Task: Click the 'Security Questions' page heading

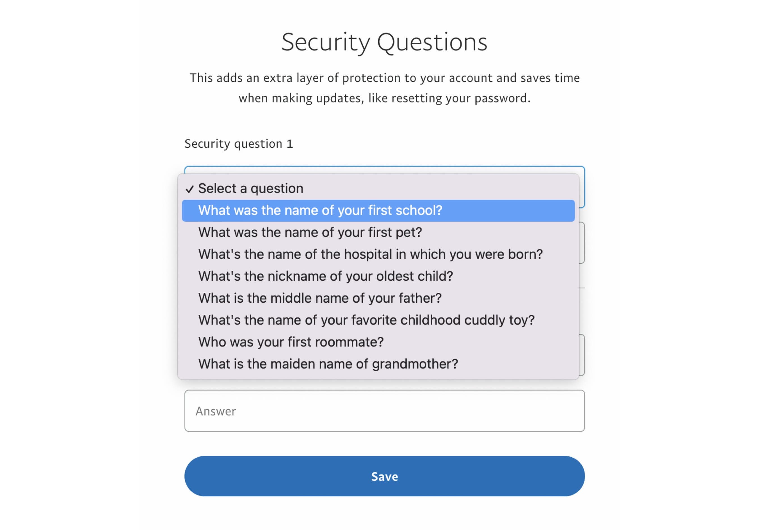Action: pyautogui.click(x=383, y=42)
